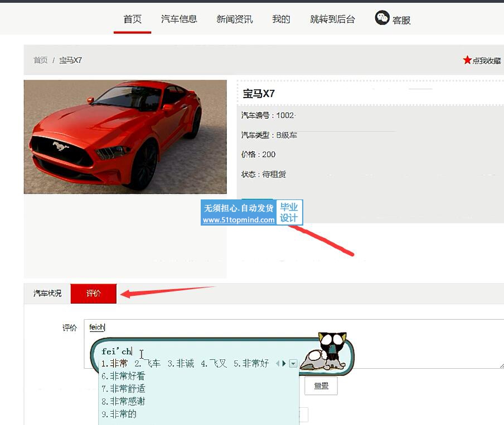
Task: Choose IME candidate 1.非常
Action: click(x=114, y=363)
